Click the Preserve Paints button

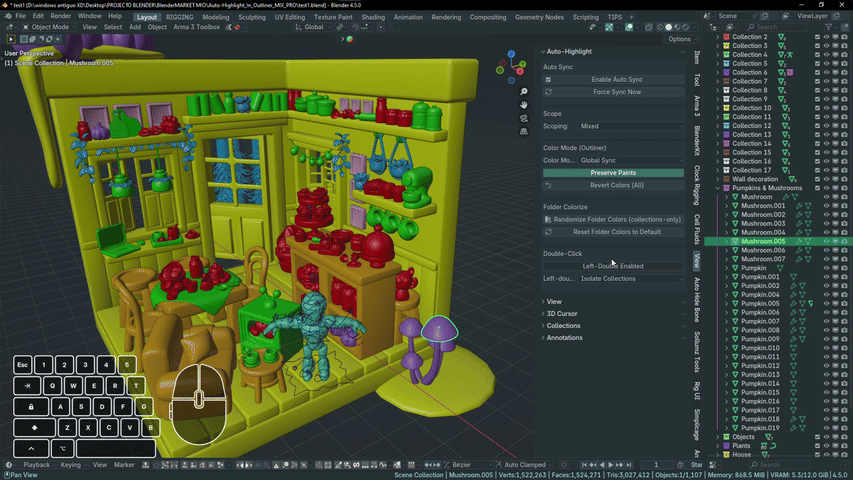click(x=613, y=173)
